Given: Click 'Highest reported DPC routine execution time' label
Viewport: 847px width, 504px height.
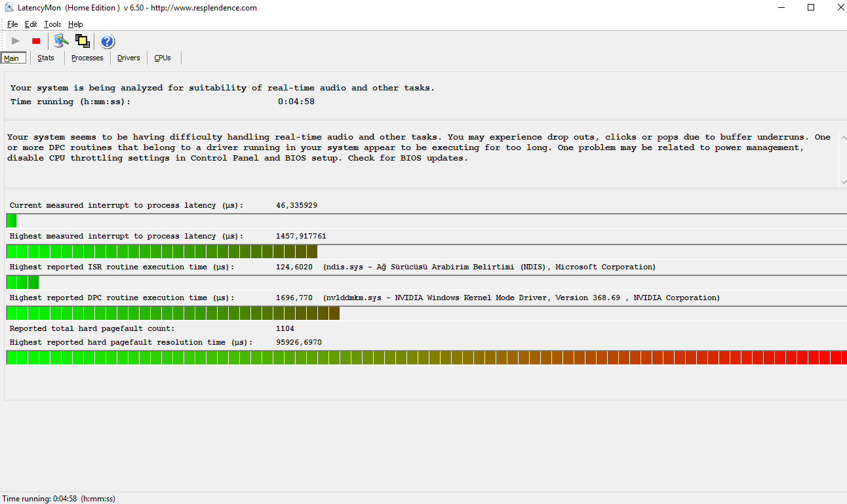Looking at the screenshot, I should tap(122, 298).
